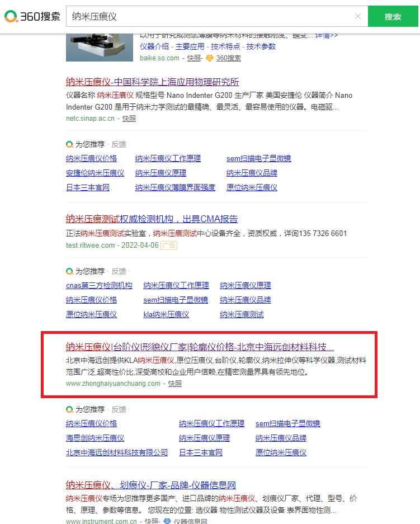Viewport: 420px width, 524px height.
Task: Click www.zhonghaiyuanchuang.com URL text
Action: [x=113, y=384]
